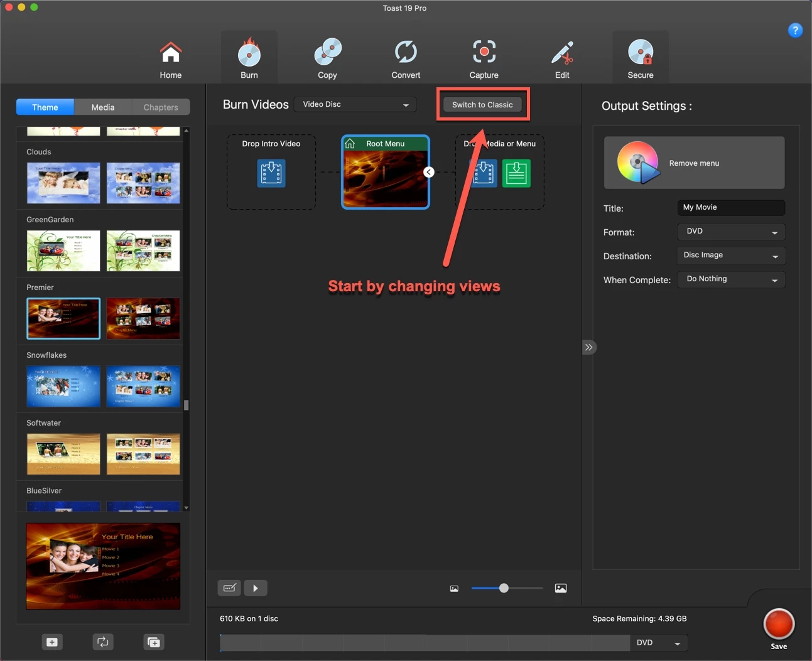Image resolution: width=812 pixels, height=661 pixels.
Task: Play the menu preview
Action: pyautogui.click(x=256, y=588)
